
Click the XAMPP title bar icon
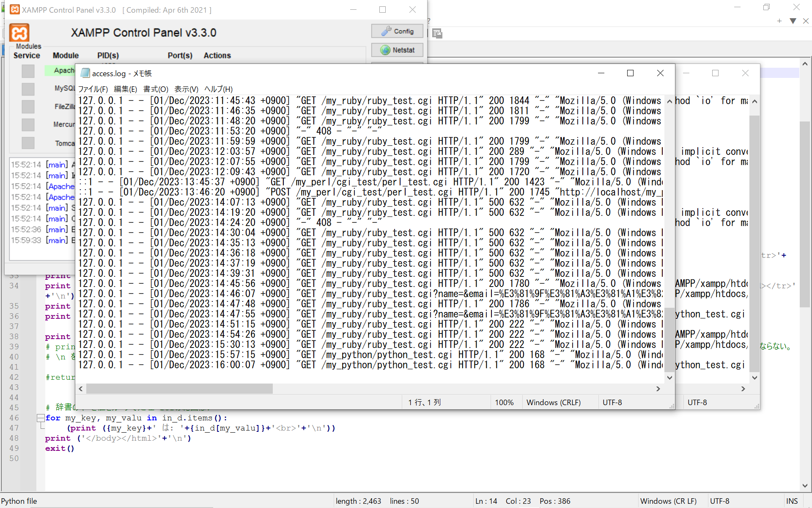pyautogui.click(x=15, y=10)
